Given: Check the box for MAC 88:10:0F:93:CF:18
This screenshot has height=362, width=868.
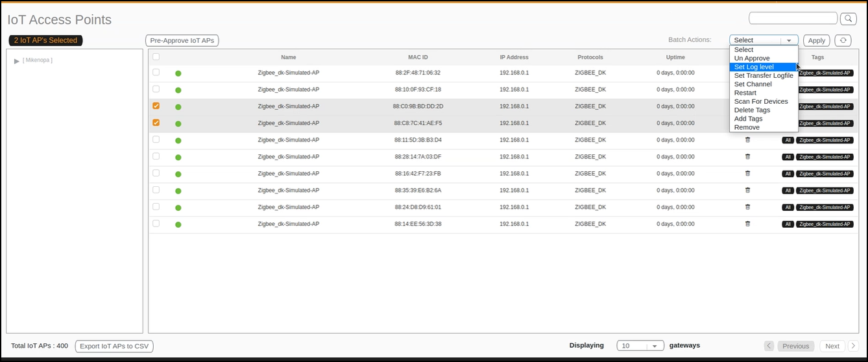Looking at the screenshot, I should 156,89.
